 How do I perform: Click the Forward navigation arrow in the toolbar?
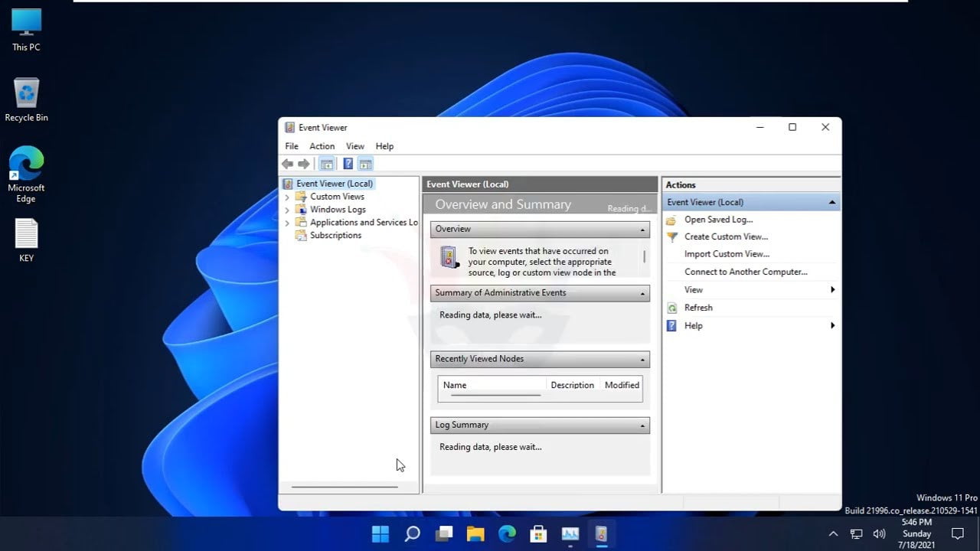[x=304, y=163]
